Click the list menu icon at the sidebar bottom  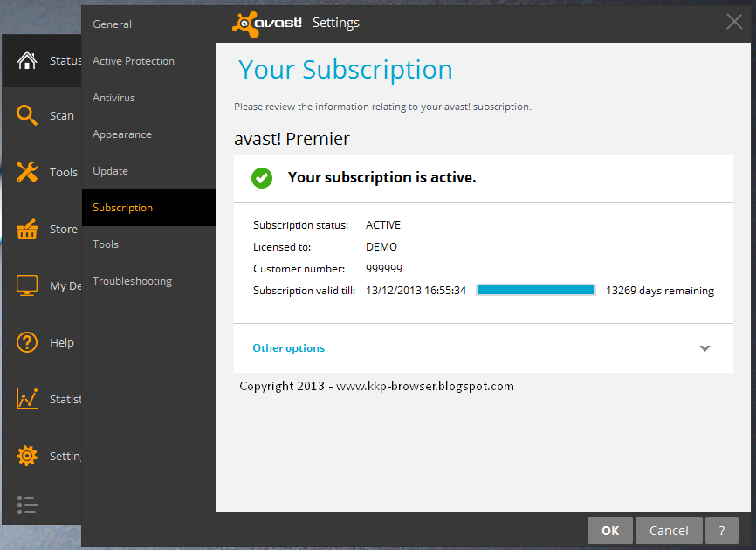[27, 505]
